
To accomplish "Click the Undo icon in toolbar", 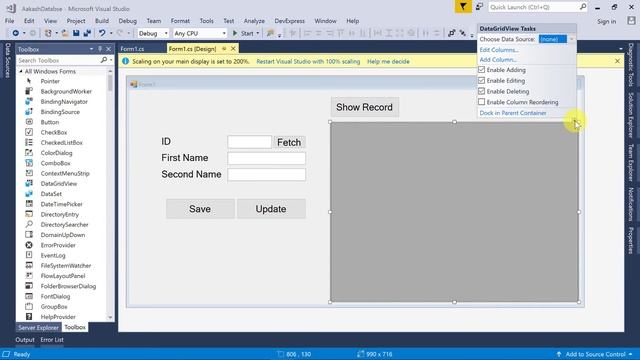I will (x=102, y=33).
